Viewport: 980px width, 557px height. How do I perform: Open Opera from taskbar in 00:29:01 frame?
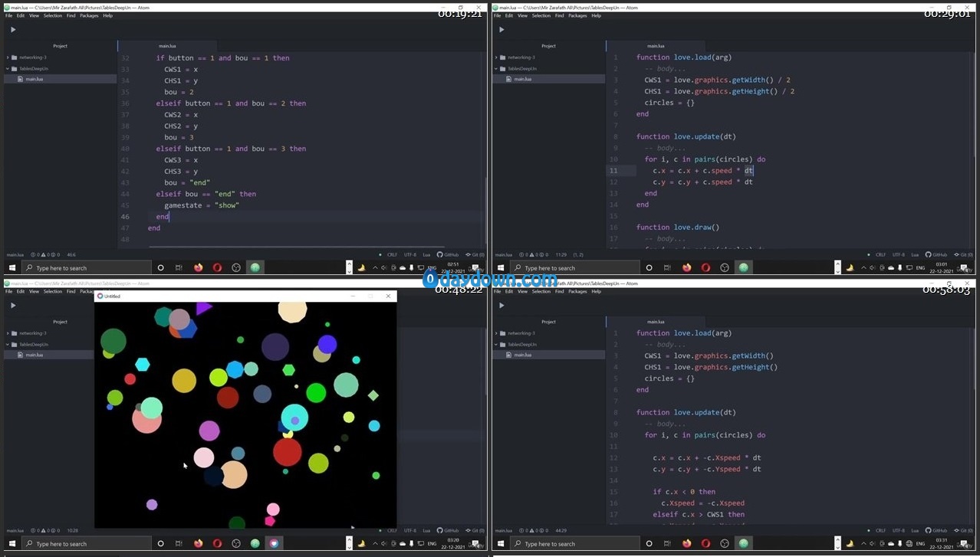point(705,267)
